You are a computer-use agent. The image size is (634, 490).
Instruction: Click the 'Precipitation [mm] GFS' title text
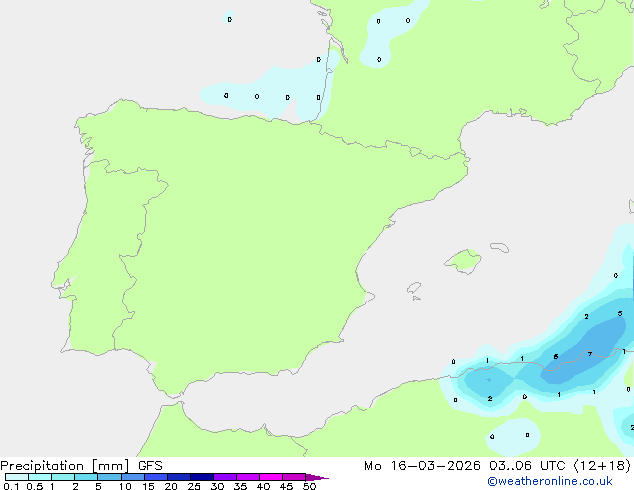pos(81,466)
